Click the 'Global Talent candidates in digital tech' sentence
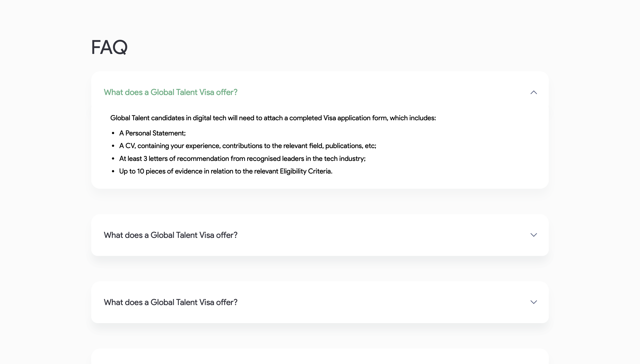 [x=273, y=118]
